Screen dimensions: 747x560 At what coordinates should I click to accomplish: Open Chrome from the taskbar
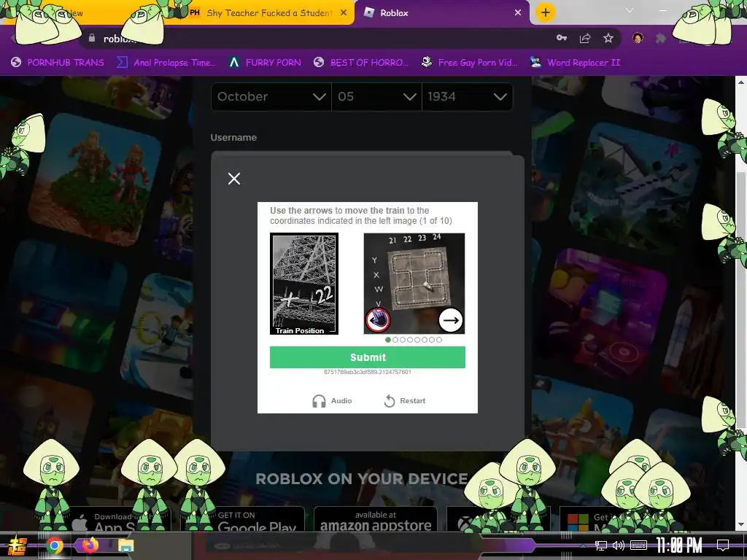click(54, 545)
